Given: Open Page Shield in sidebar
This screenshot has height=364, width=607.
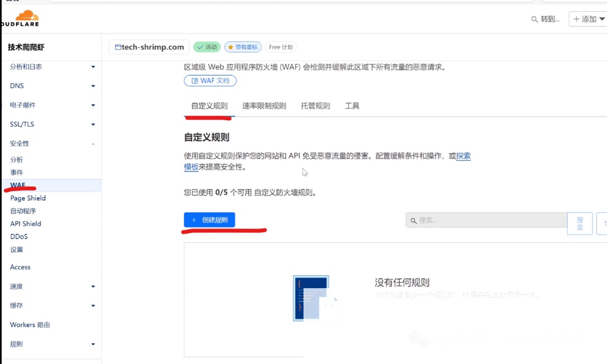Looking at the screenshot, I should (28, 198).
